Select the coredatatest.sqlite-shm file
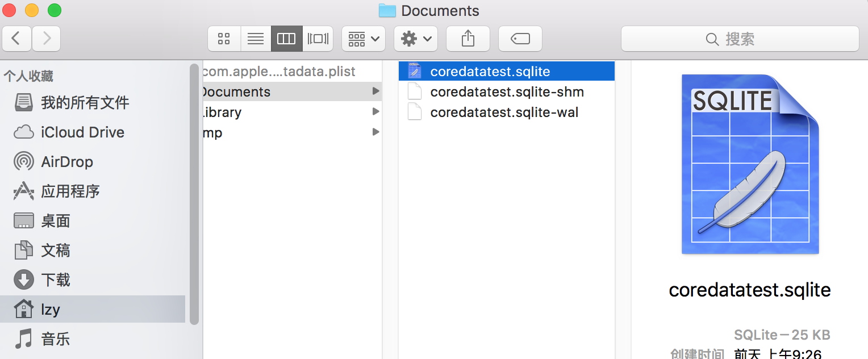 (x=507, y=92)
